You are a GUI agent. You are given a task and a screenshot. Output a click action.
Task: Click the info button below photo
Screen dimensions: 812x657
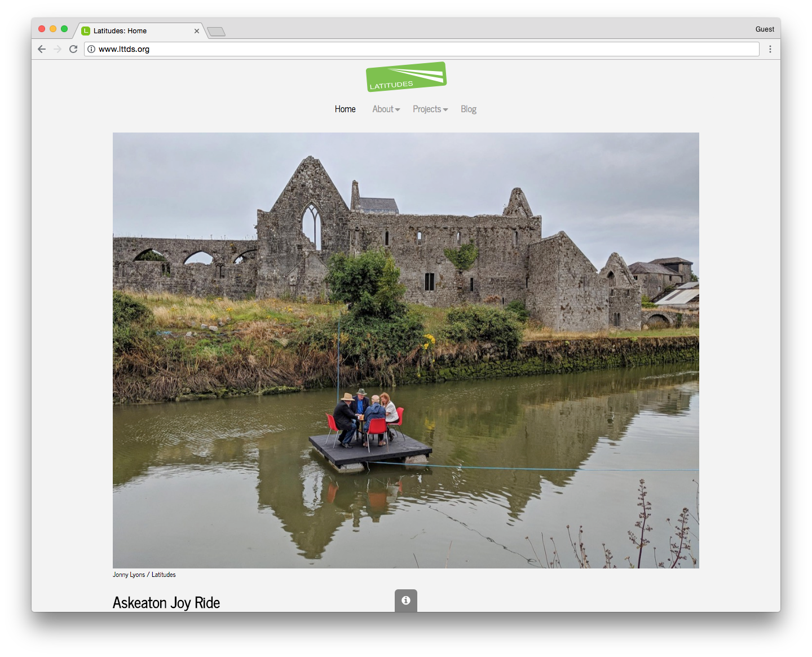[406, 601]
